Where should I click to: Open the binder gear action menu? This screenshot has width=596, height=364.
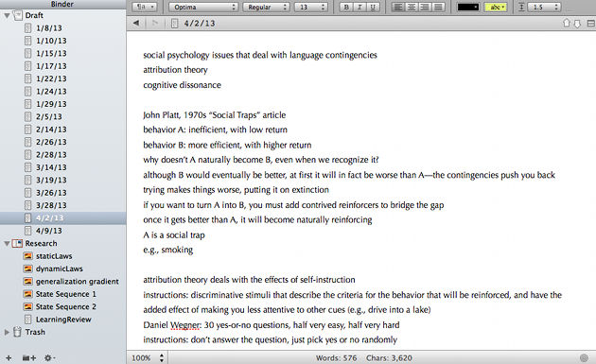point(49,357)
